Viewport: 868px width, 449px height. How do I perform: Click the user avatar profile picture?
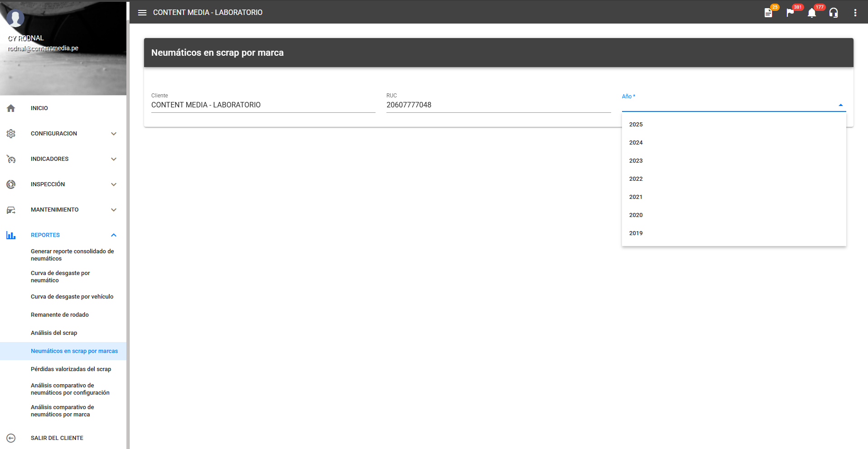point(15,19)
